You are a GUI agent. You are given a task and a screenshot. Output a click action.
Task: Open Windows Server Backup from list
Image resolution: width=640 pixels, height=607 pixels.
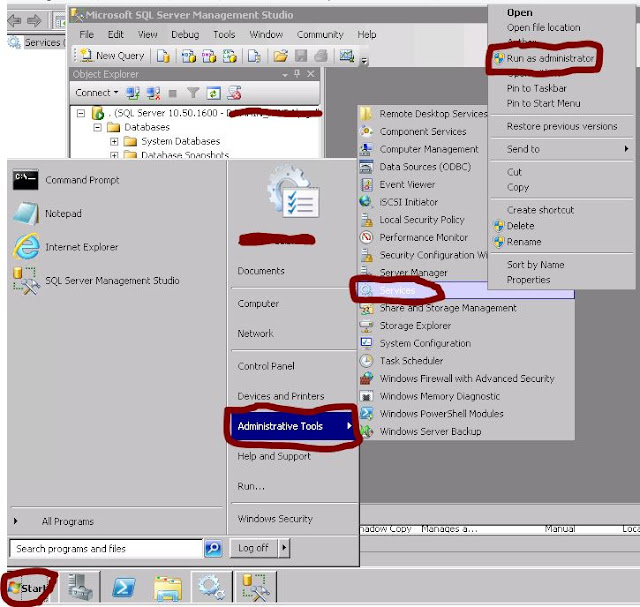430,432
